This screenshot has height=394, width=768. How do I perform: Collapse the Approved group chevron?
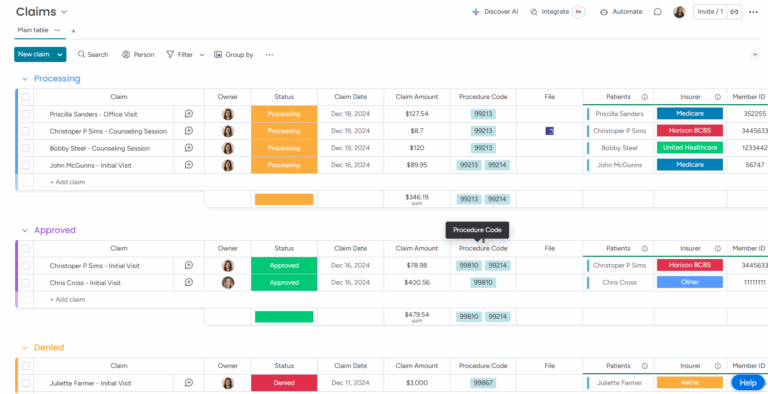(x=25, y=230)
